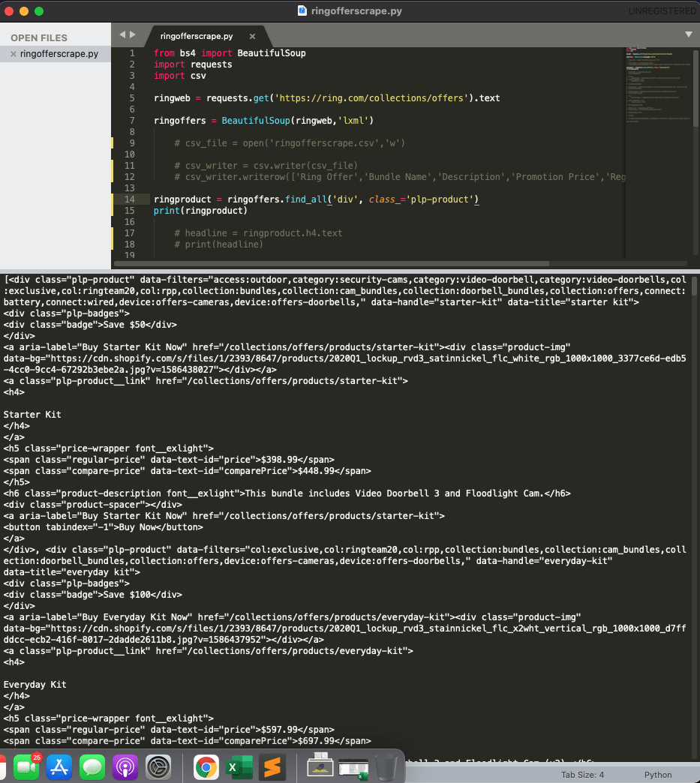The width and height of the screenshot is (700, 783).
Task: Click the editor vertical scrollbar
Action: pyautogui.click(x=695, y=89)
